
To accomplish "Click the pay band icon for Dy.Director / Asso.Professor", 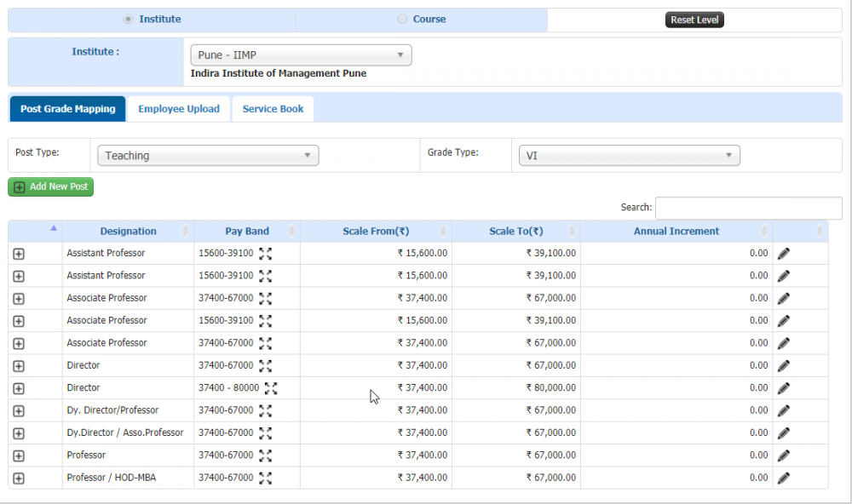I will pyautogui.click(x=265, y=433).
